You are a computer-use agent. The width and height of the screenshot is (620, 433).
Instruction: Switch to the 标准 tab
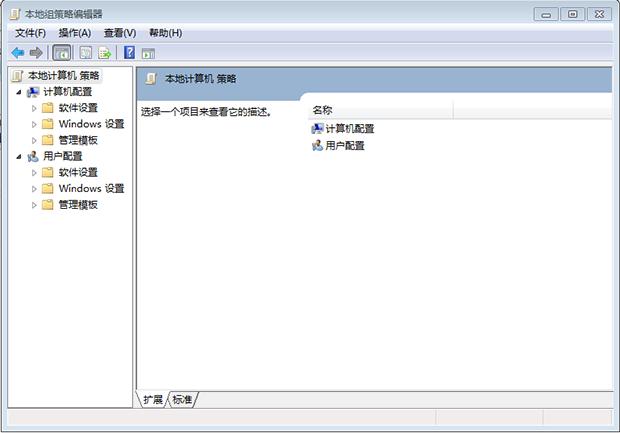pyautogui.click(x=183, y=400)
